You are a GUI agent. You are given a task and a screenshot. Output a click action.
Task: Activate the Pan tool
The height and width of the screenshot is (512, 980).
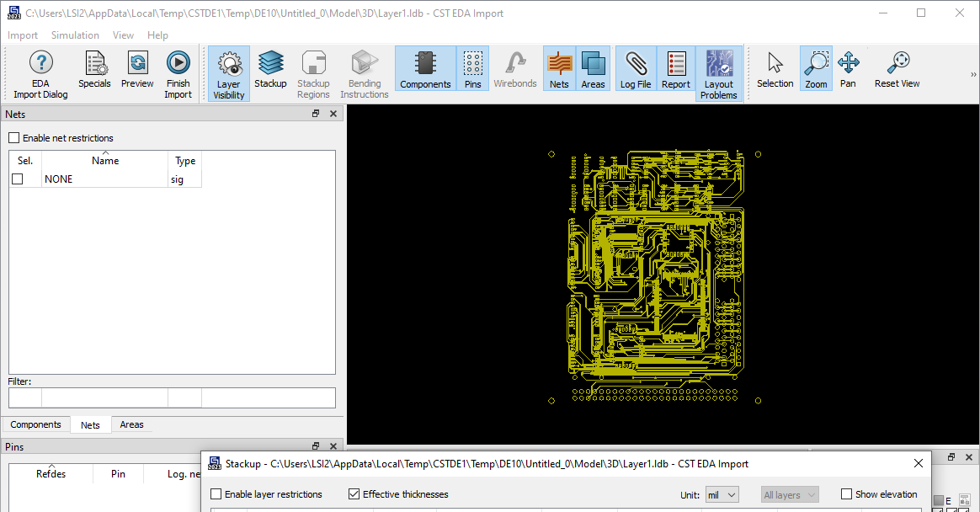pos(849,67)
